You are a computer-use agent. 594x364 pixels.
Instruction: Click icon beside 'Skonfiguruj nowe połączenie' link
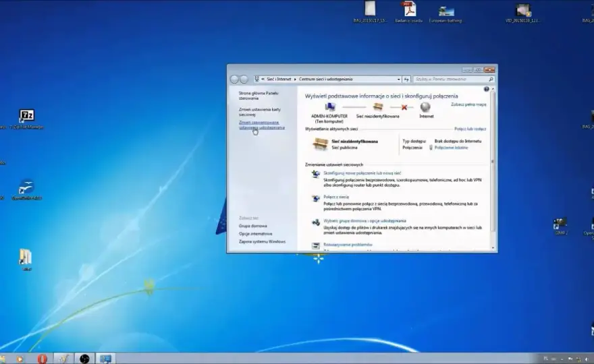click(x=316, y=174)
